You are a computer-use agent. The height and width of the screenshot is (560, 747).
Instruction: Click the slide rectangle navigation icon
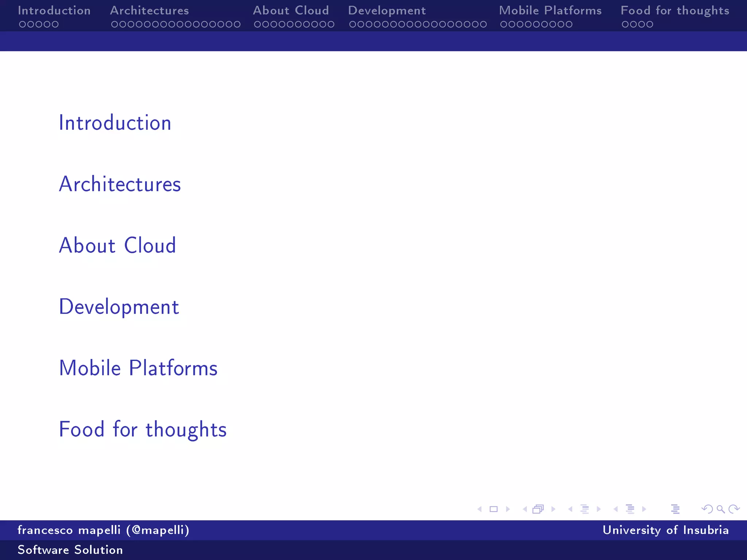[494, 509]
